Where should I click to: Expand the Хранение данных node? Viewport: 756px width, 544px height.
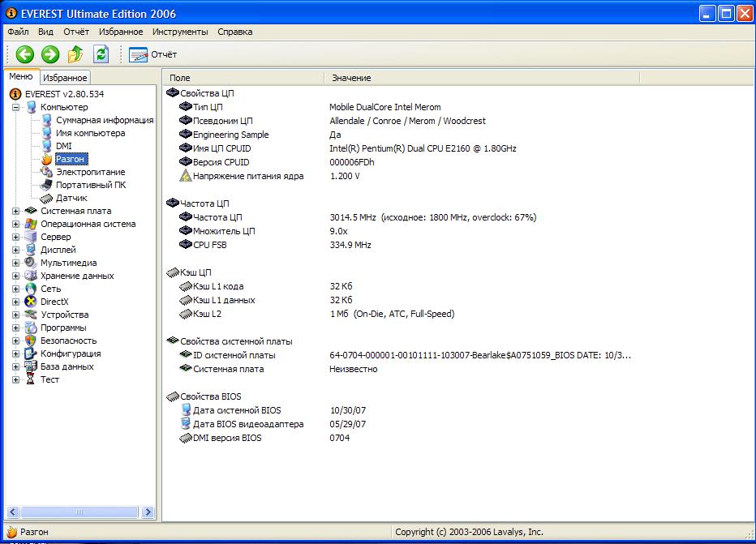tap(15, 276)
